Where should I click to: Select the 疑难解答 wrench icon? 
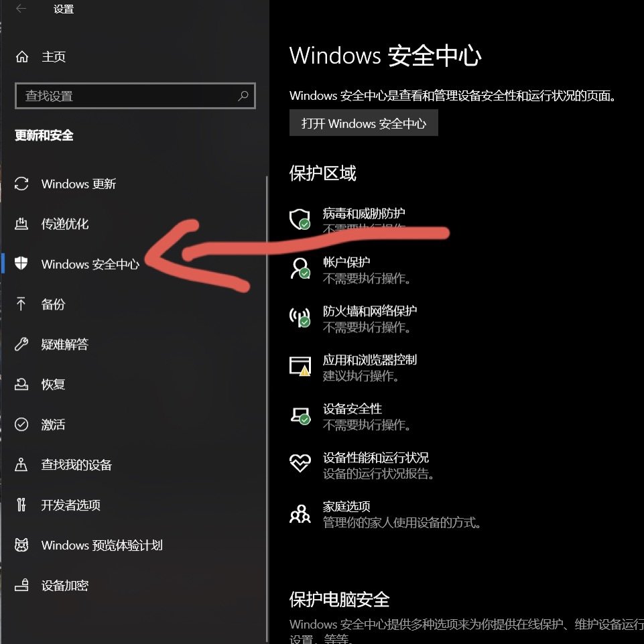click(21, 344)
